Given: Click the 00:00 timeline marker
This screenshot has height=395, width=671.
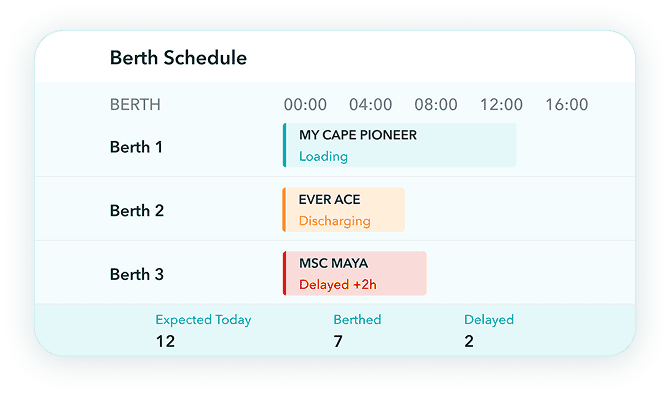Looking at the screenshot, I should 305,104.
